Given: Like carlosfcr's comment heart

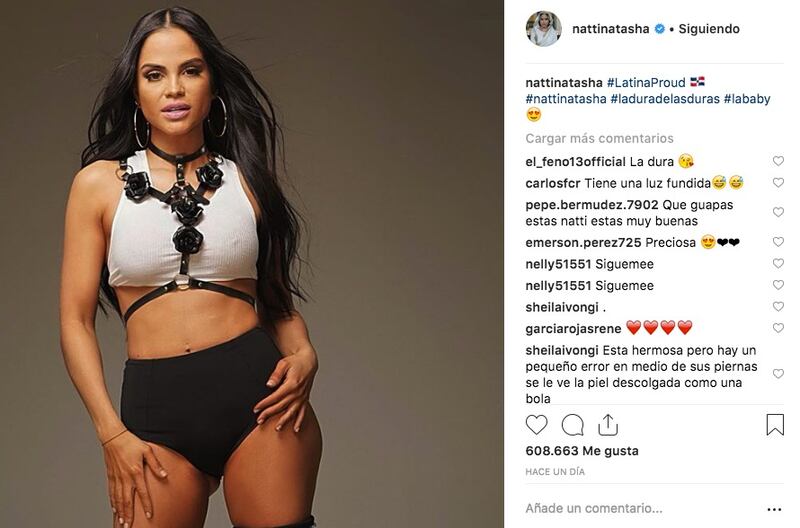Looking at the screenshot, I should point(778,183).
